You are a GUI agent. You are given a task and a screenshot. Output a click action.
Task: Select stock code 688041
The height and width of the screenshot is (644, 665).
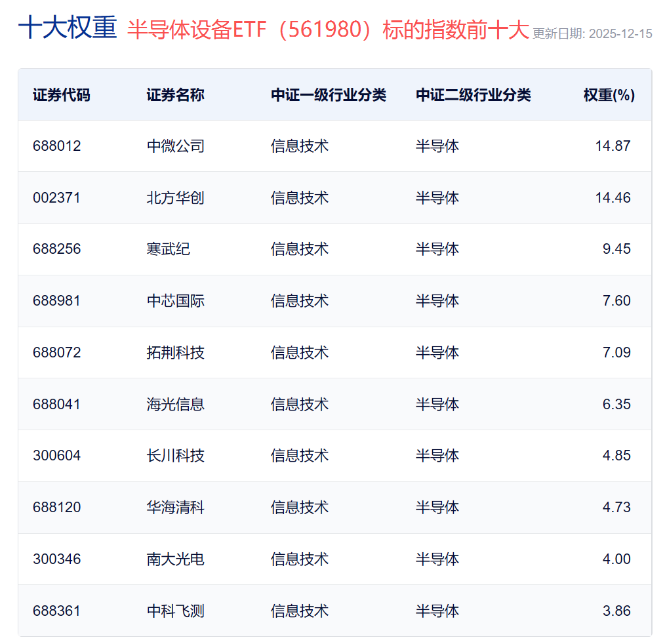(57, 405)
